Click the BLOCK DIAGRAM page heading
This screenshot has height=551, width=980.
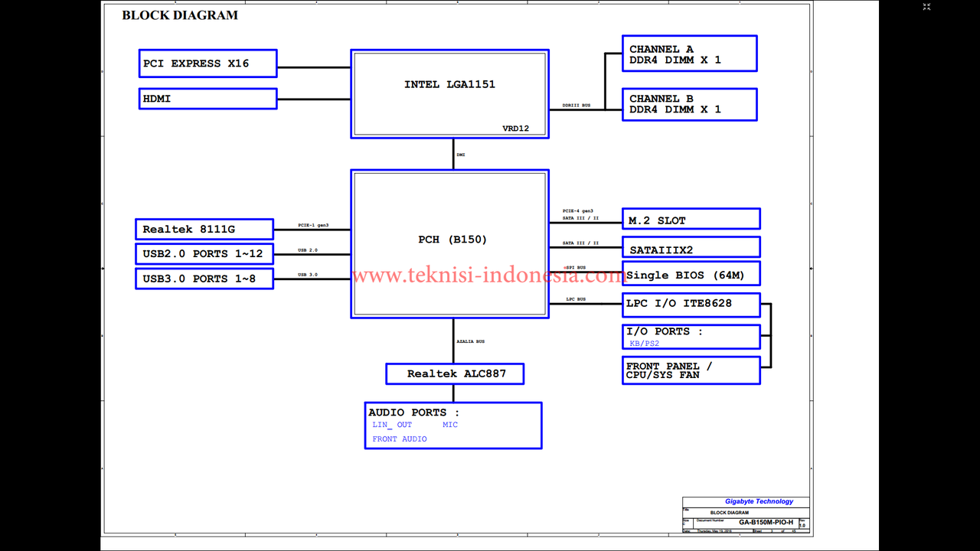[x=180, y=15]
